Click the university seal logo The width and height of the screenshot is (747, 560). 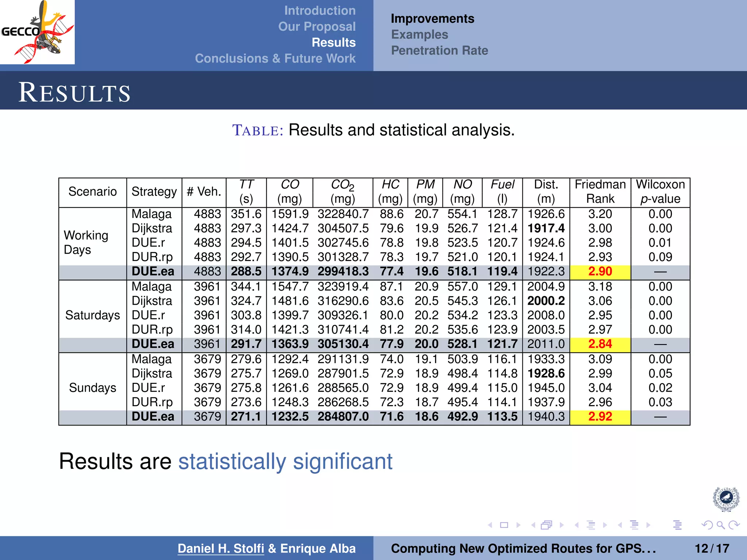726,499
